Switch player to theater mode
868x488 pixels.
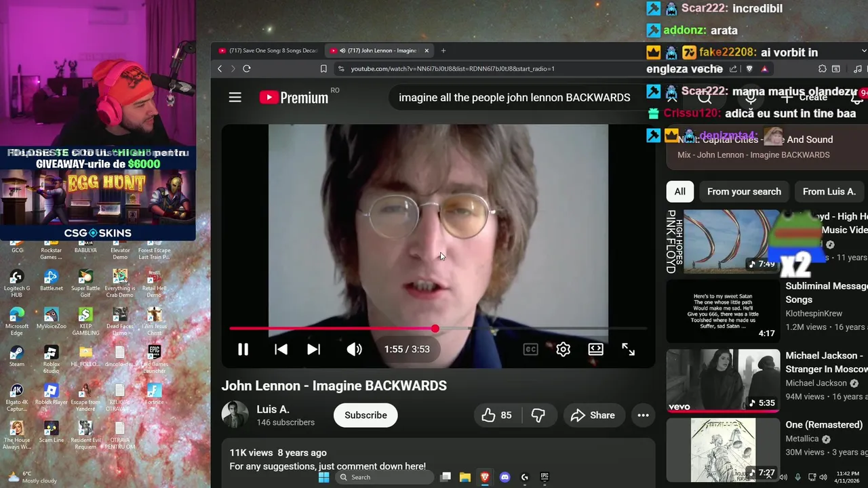click(595, 349)
